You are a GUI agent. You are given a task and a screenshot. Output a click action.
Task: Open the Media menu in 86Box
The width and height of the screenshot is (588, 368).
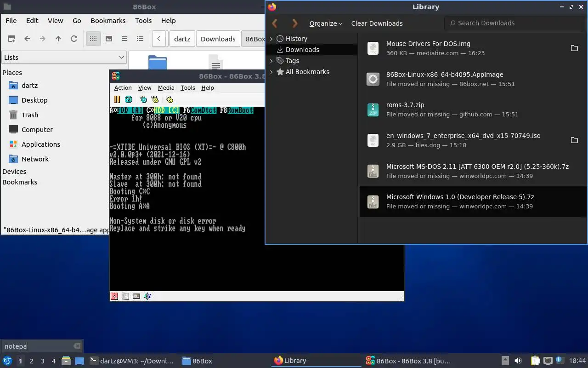[166, 88]
